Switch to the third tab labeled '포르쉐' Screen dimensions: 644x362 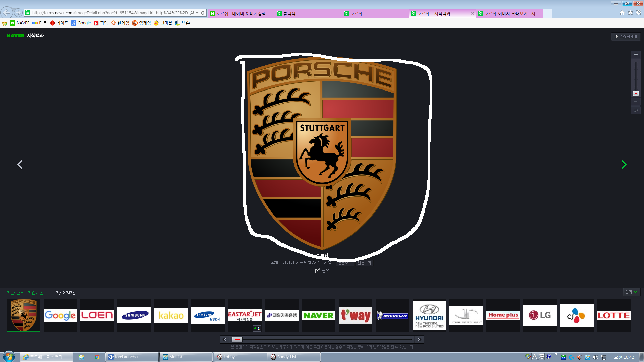(375, 13)
